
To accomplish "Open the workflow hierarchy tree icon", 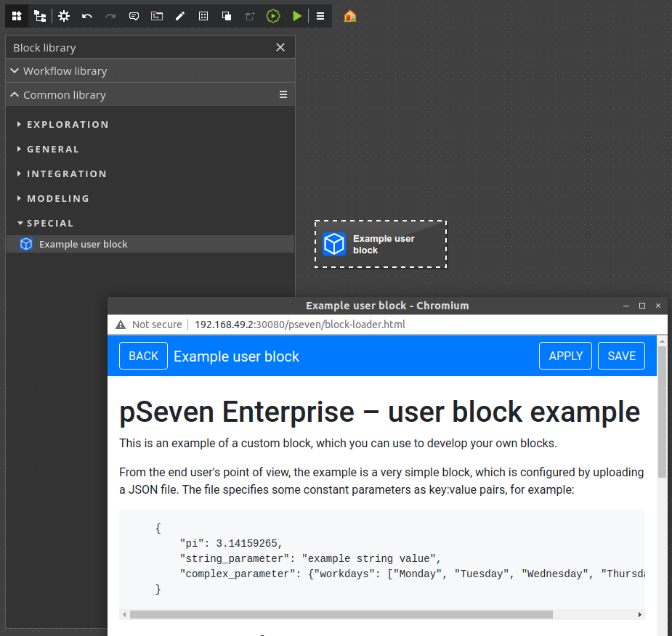I will click(x=40, y=16).
